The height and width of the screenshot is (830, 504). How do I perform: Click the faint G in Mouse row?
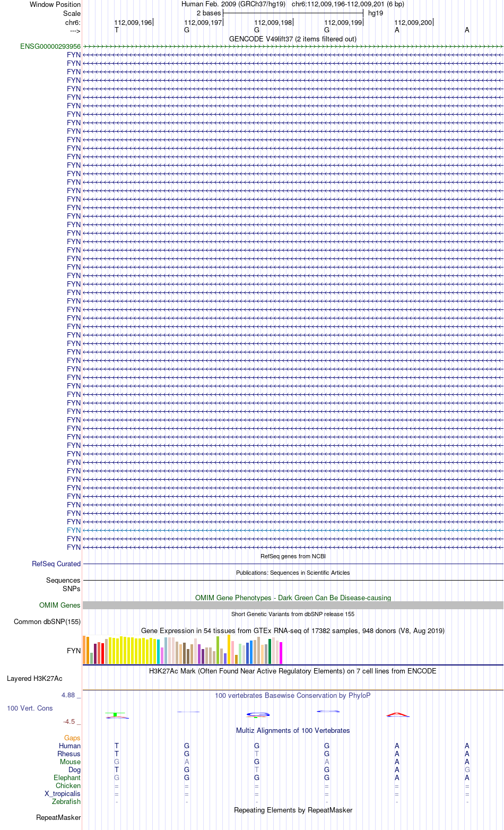(x=117, y=762)
